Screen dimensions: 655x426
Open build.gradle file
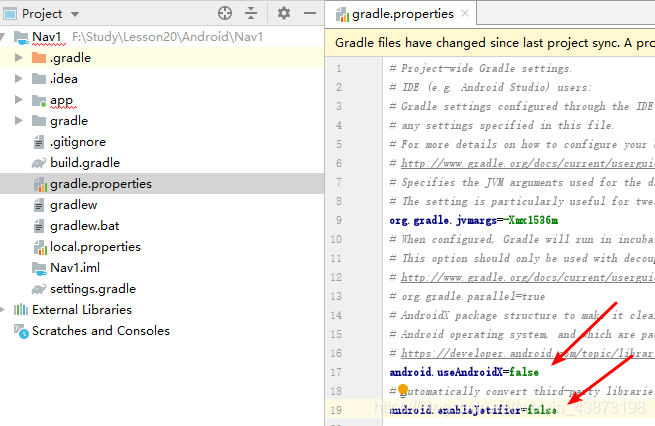pos(85,162)
